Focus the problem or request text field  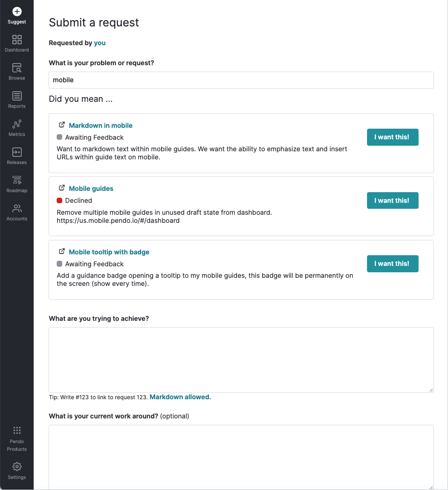click(x=241, y=80)
